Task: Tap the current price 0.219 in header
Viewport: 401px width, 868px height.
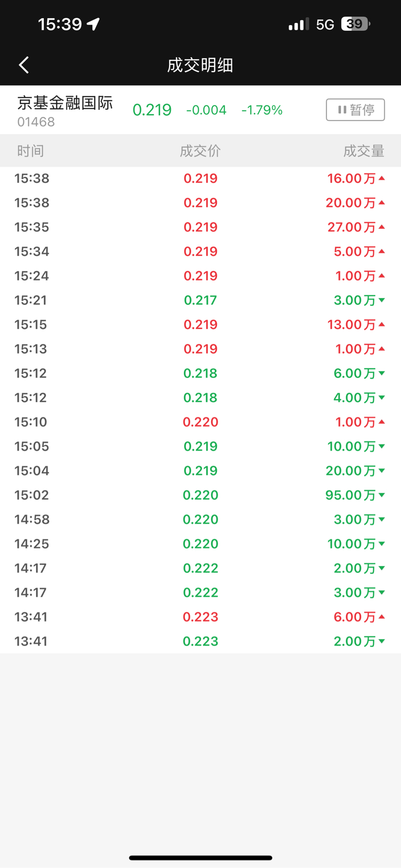Action: [x=152, y=110]
